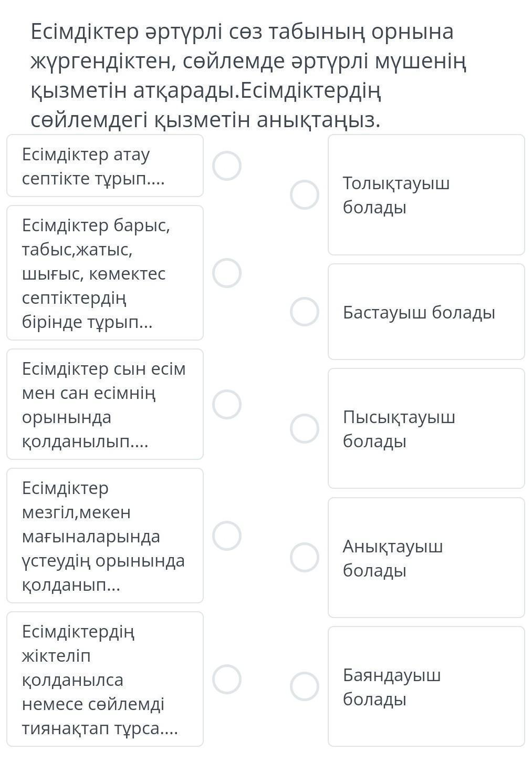Click the 'Есімдіктердің жіктеліп қолданылса' card
The height and width of the screenshot is (781, 532).
[105, 679]
